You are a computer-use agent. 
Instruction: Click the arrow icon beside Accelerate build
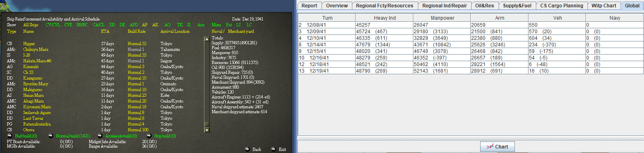pos(100,136)
